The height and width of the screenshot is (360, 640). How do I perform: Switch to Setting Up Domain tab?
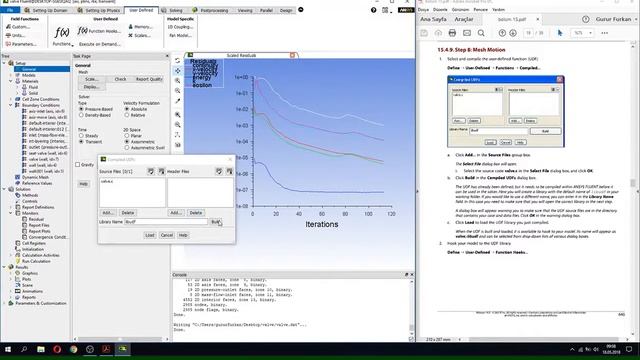(46, 10)
